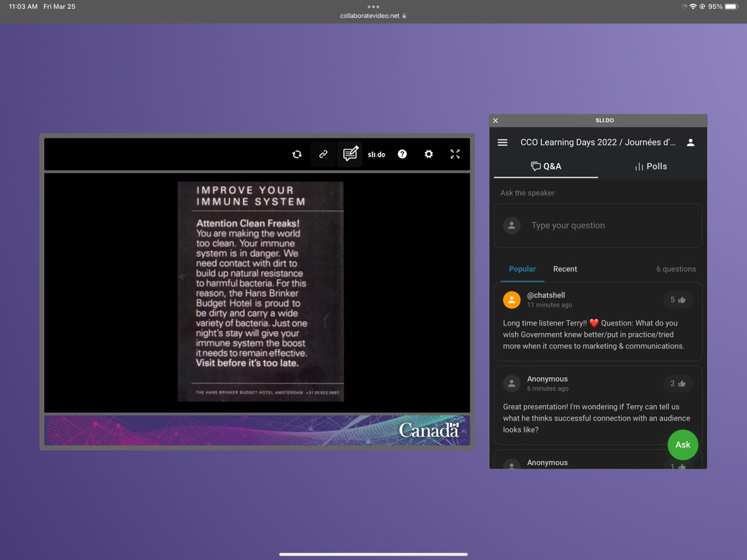
Task: Click the @chatshell avatar
Action: [x=512, y=300]
